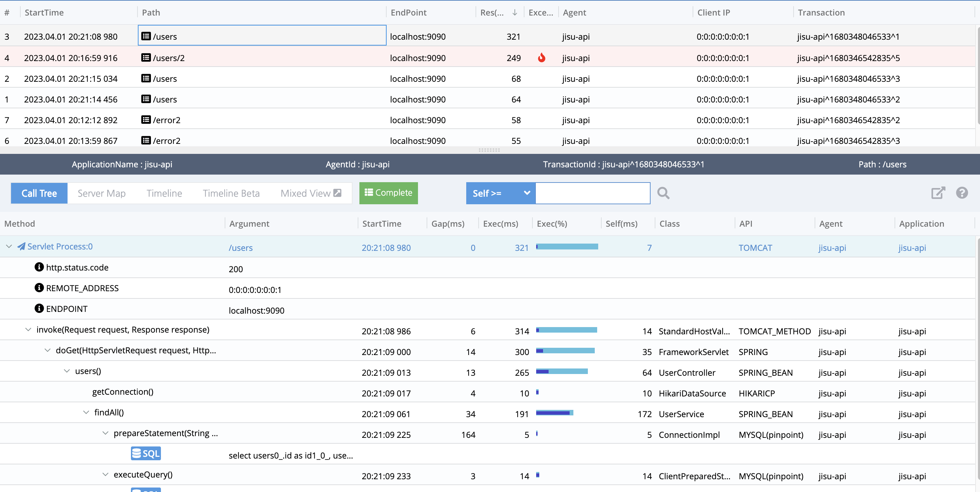The image size is (980, 492).
Task: Collapse the Servlet Process:0 node
Action: 9,246
